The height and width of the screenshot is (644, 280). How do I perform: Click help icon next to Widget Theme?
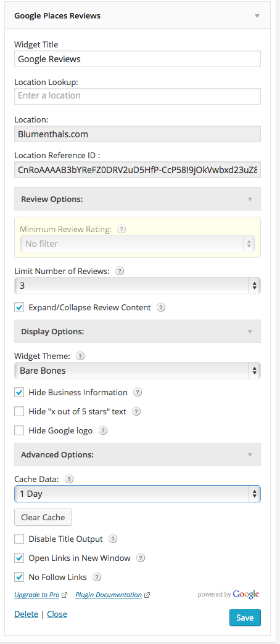click(x=81, y=356)
